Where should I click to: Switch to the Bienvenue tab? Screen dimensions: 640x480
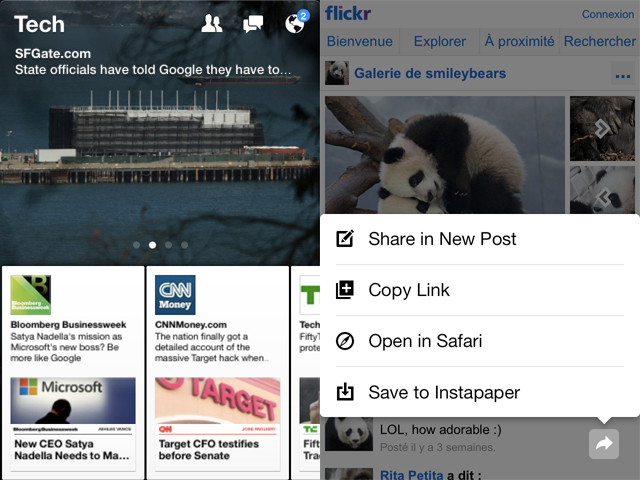coord(360,41)
